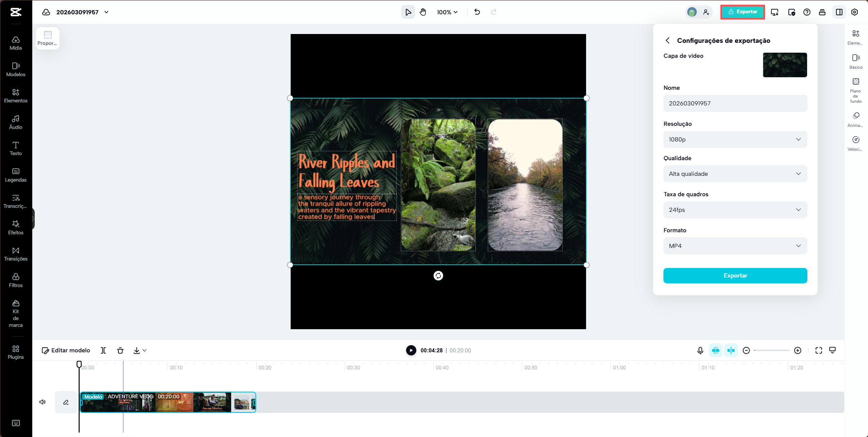
Task: Click Editar modelo above the timeline
Action: coord(66,350)
